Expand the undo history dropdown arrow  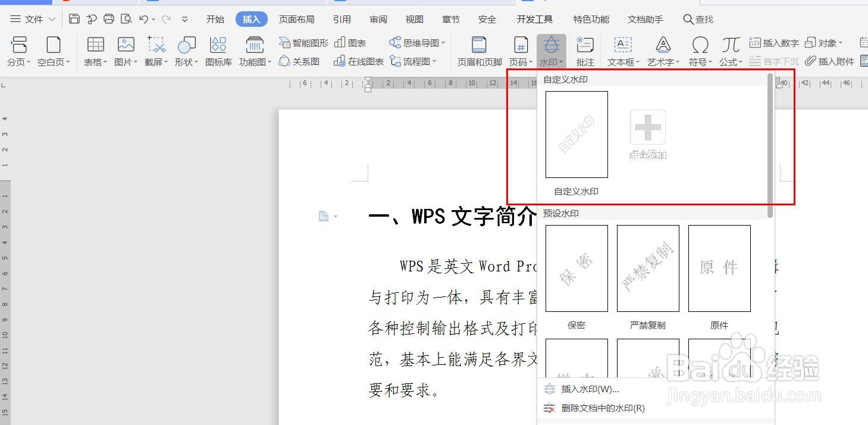click(x=153, y=20)
